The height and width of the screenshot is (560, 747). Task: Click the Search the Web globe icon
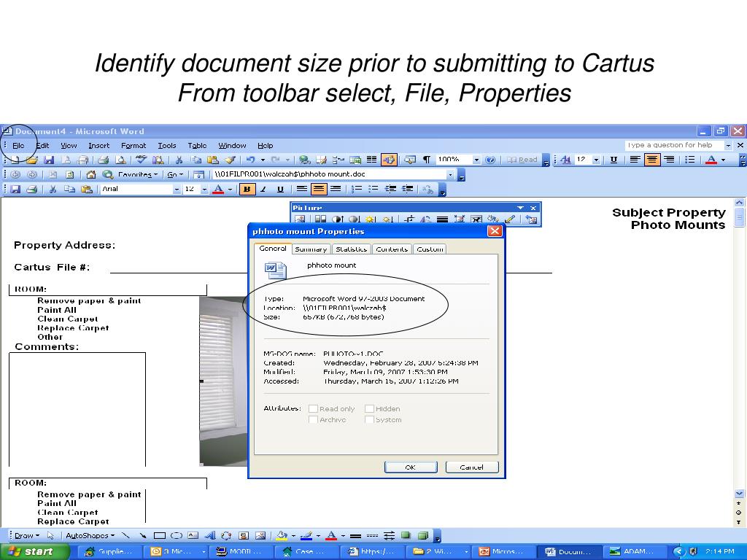coord(108,175)
